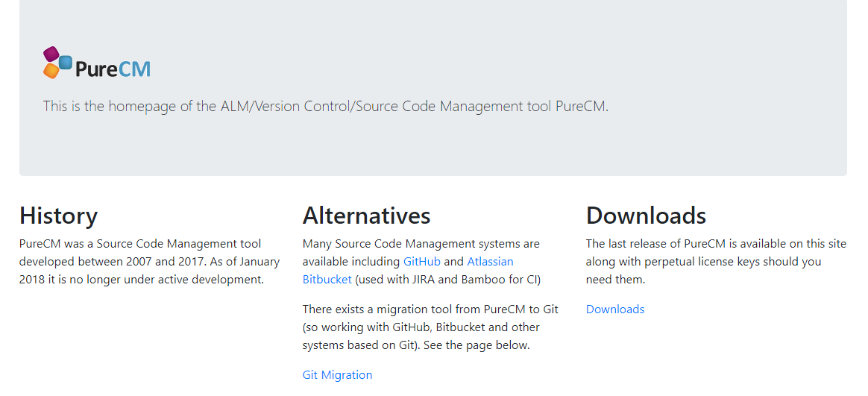The height and width of the screenshot is (396, 868).
Task: Click the purple square in the PureCM logo
Action: tap(51, 54)
